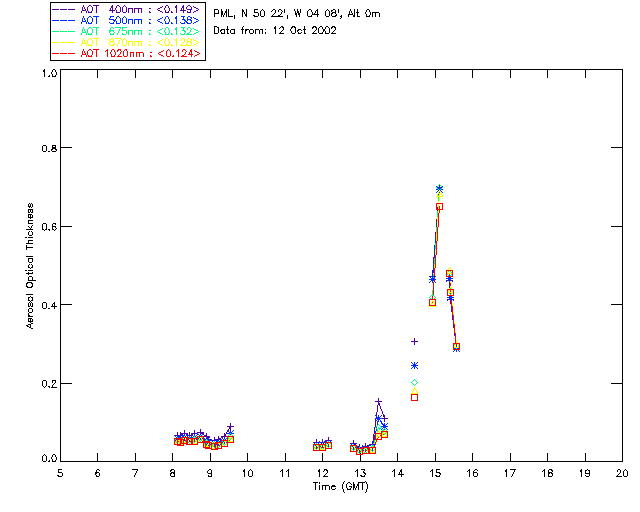Click the x-axis tick label 16
This screenshot has height=512, width=640.
coord(472,473)
